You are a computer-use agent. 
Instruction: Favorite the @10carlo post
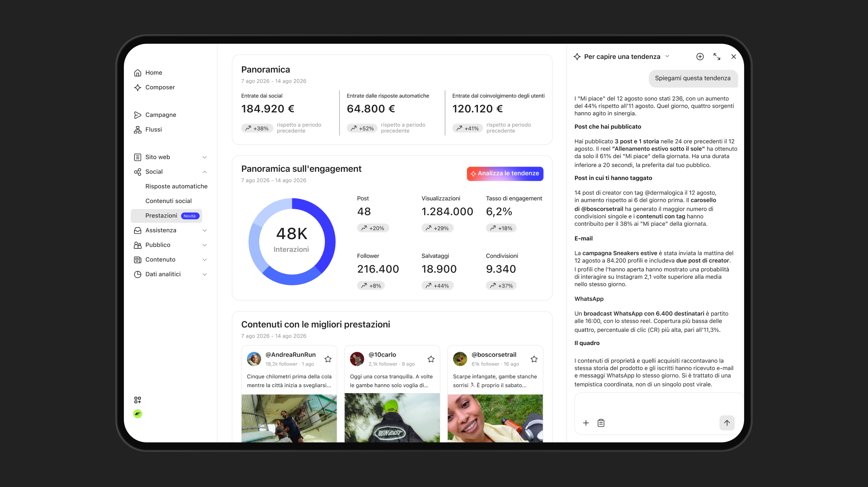click(431, 359)
